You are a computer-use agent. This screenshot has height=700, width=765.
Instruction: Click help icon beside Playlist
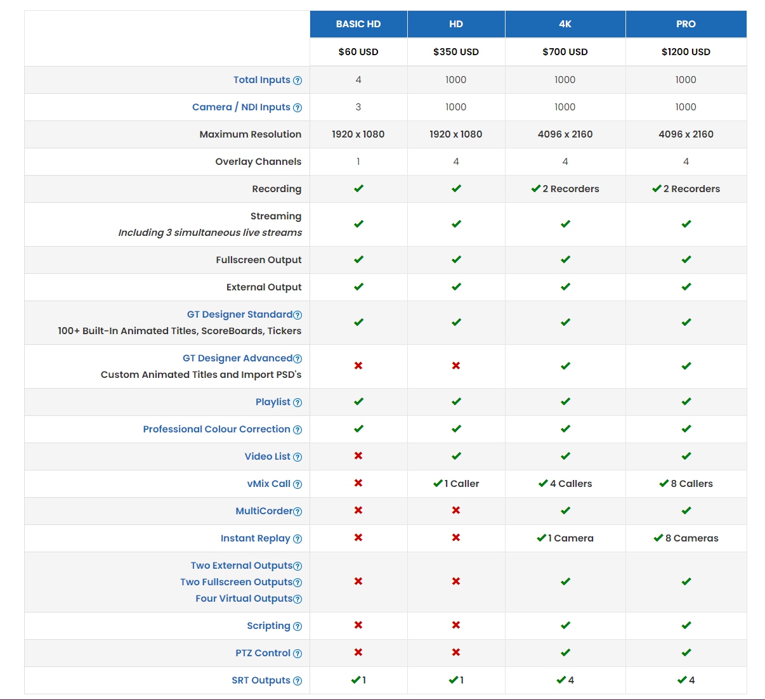pos(297,403)
